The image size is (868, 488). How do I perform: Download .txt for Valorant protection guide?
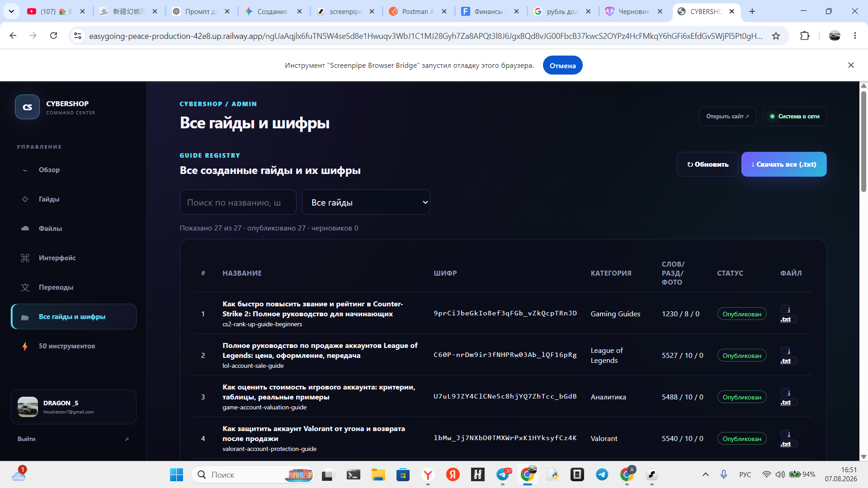pos(788,439)
